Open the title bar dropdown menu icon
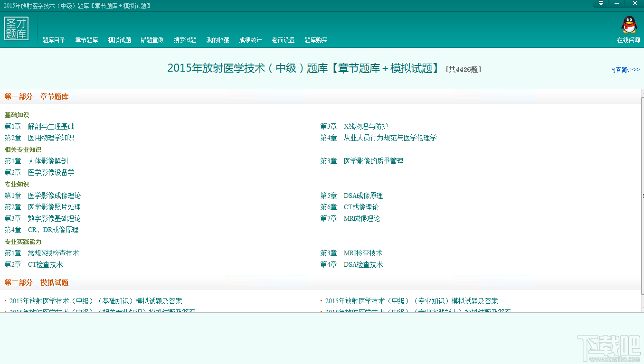 (x=601, y=3)
